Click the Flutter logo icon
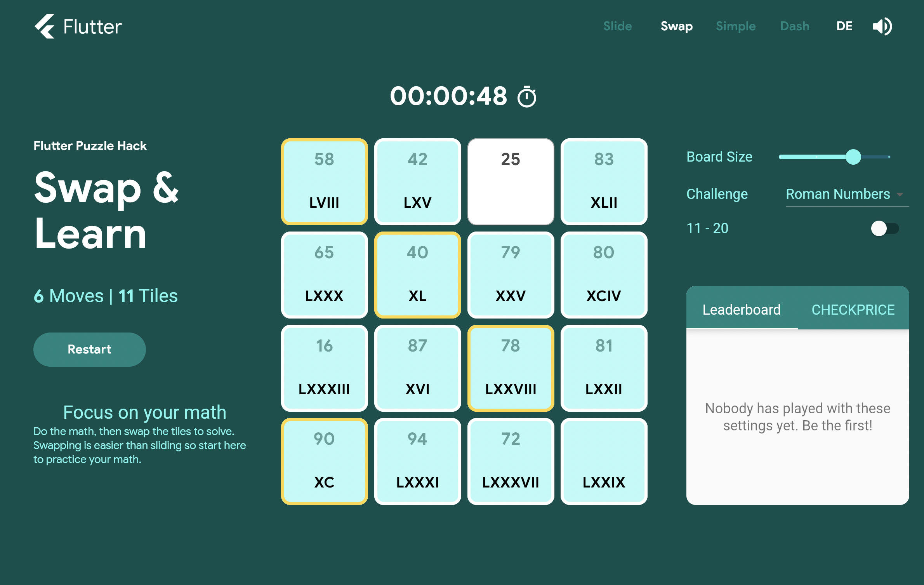This screenshot has width=924, height=585. (x=45, y=26)
